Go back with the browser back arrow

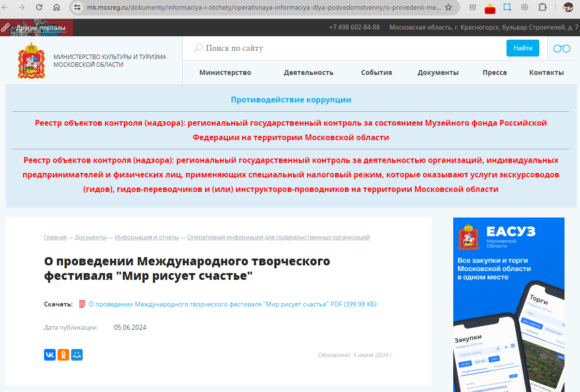click(5, 7)
